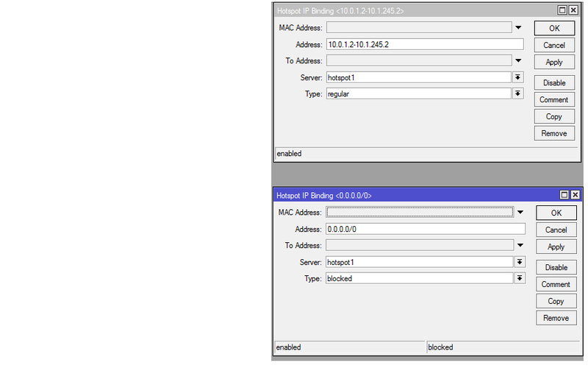Click the blocked status bar text
Viewport: 588px width, 368px height.
(440, 347)
